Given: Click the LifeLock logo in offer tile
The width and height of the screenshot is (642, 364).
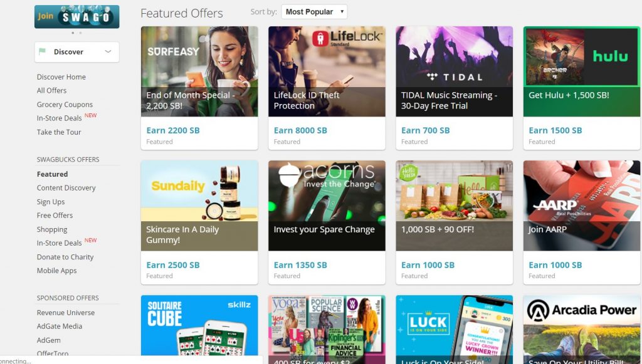Looking at the screenshot, I should 347,38.
